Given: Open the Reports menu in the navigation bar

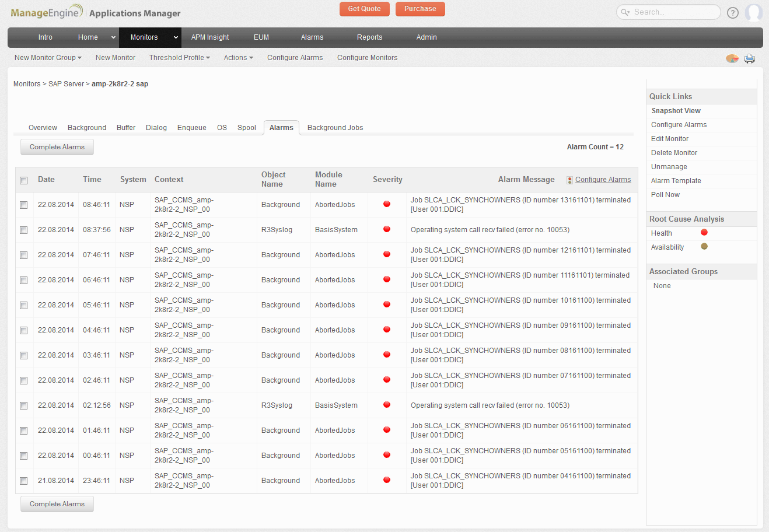Looking at the screenshot, I should click(369, 37).
